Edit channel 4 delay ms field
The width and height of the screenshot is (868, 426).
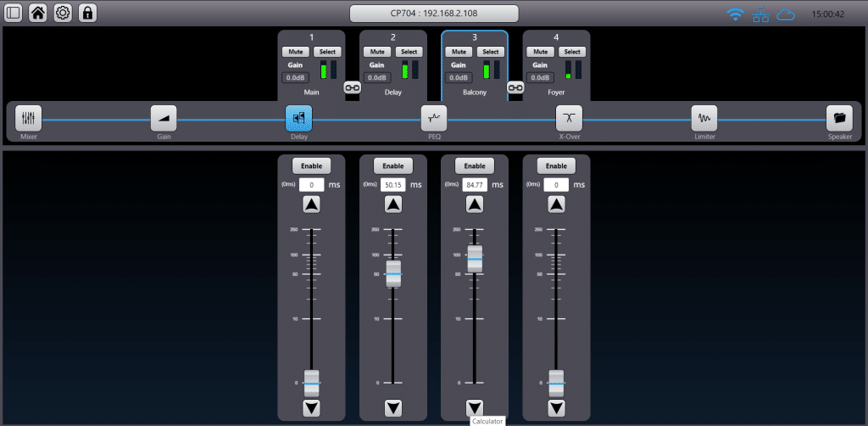(556, 184)
